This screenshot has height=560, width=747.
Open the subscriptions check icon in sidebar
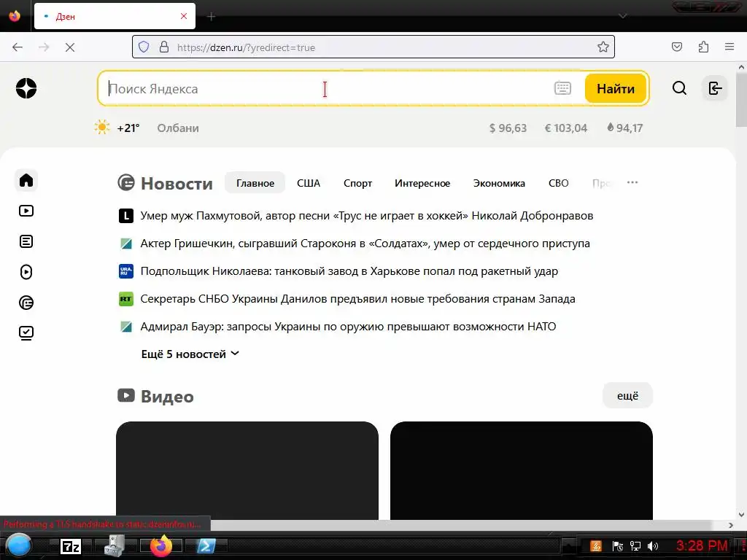(x=26, y=332)
